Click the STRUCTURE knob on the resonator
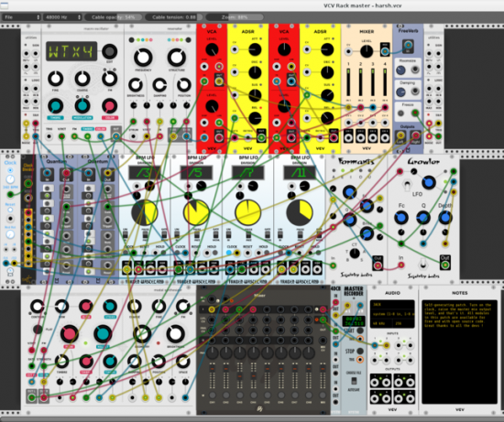Image resolution: width=504 pixels, height=422 pixels. (177, 58)
